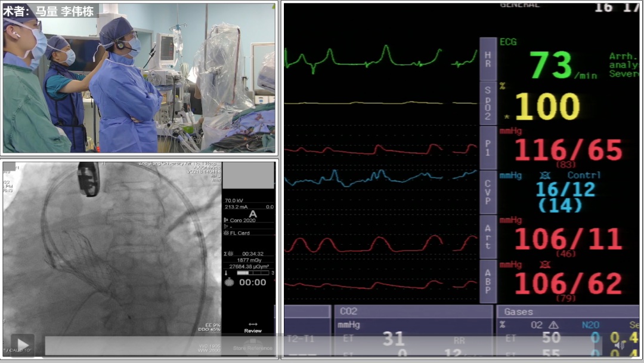Click the fluoro time 00:34:32 readout
Image resolution: width=644 pixels, height=363 pixels.
[253, 254]
